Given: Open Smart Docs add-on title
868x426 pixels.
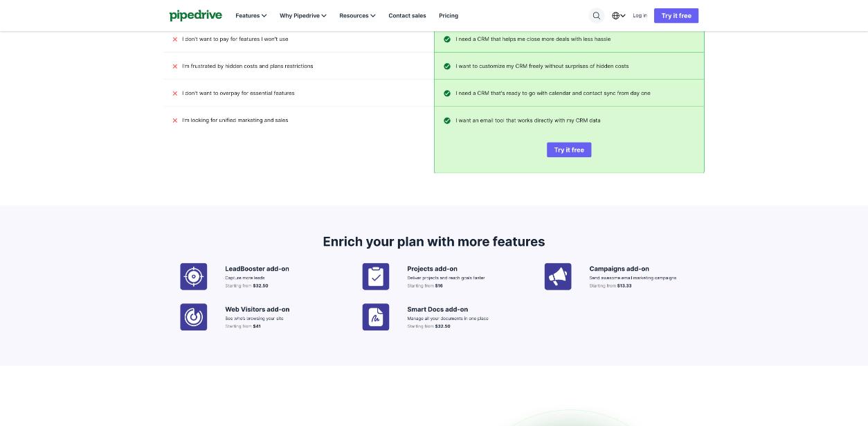Looking at the screenshot, I should (x=437, y=310).
